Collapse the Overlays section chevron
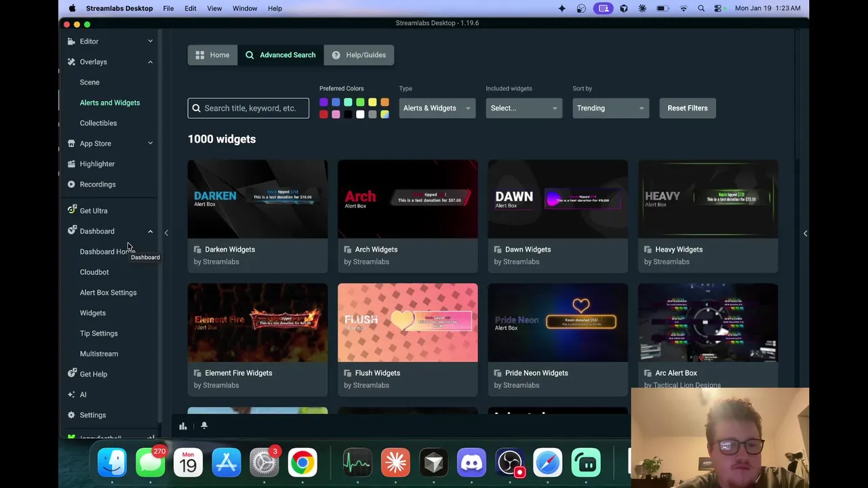This screenshot has height=488, width=868. point(151,62)
